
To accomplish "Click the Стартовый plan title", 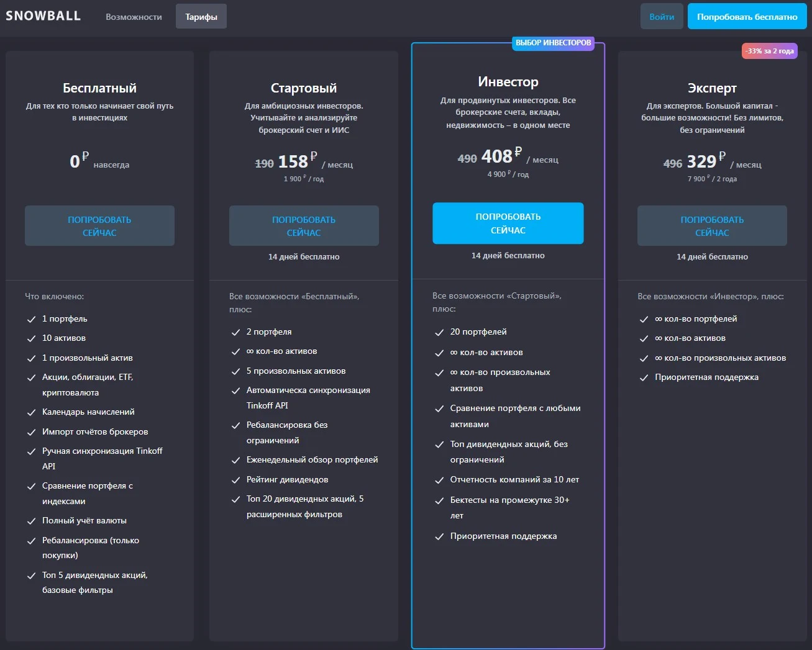I will [x=304, y=88].
